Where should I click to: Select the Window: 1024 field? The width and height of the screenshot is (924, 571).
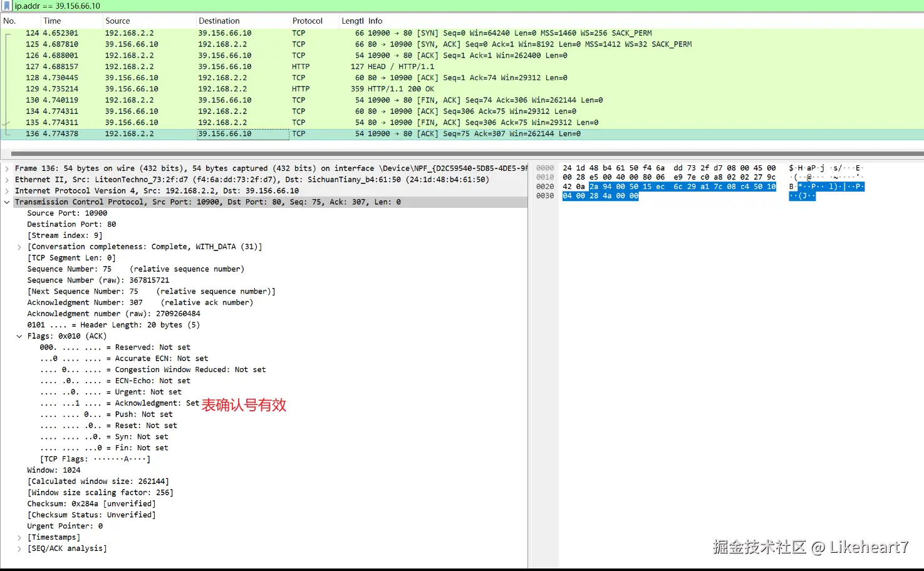[54, 470]
